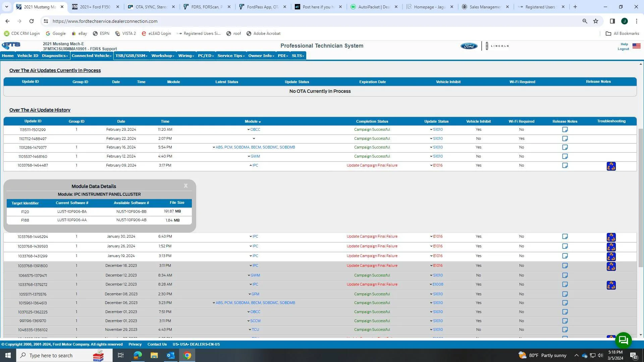This screenshot has height=362, width=644.
Task: Click the Logout link
Action: click(x=623, y=49)
